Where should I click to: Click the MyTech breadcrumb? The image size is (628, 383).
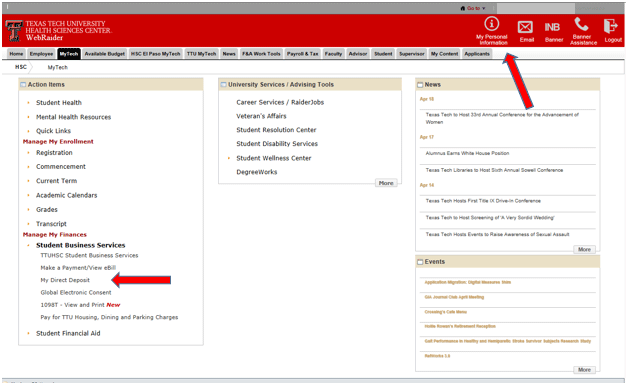(58, 67)
